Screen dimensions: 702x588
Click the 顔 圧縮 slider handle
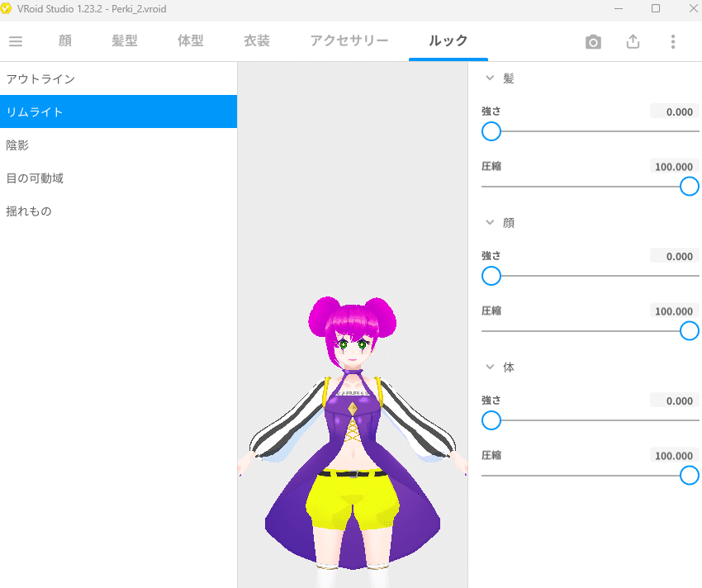689,331
